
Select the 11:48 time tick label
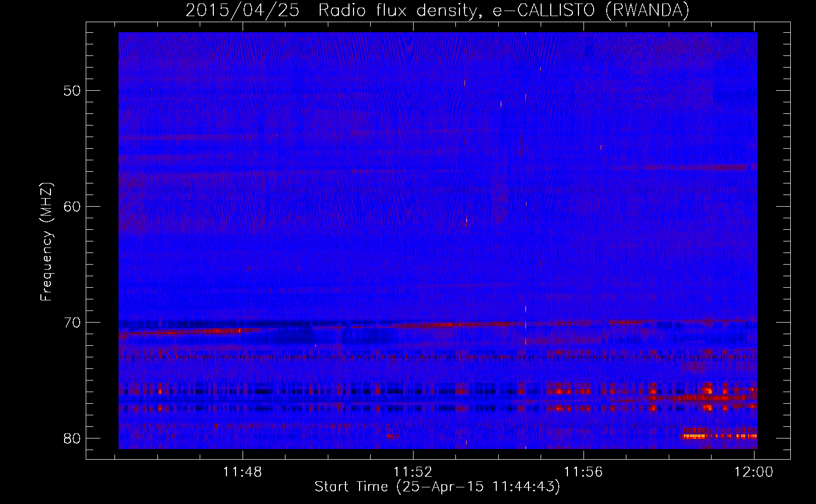(x=243, y=472)
